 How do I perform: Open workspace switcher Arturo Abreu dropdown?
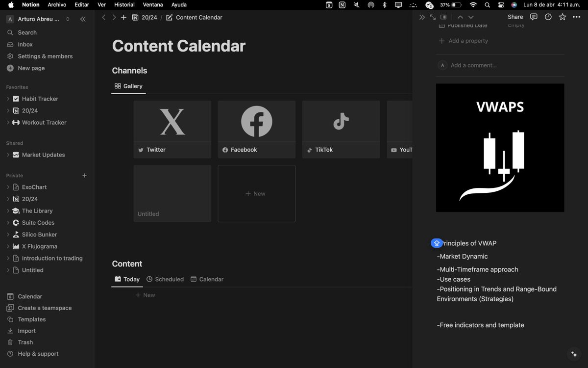(x=39, y=19)
